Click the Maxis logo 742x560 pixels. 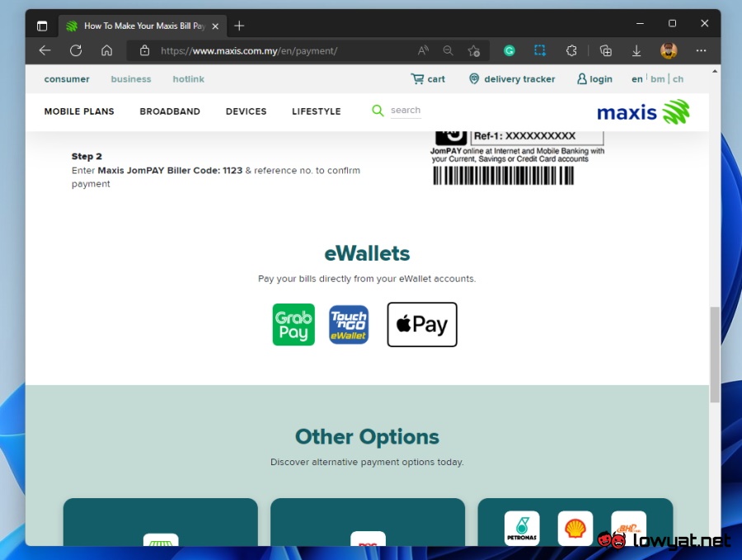tap(643, 111)
